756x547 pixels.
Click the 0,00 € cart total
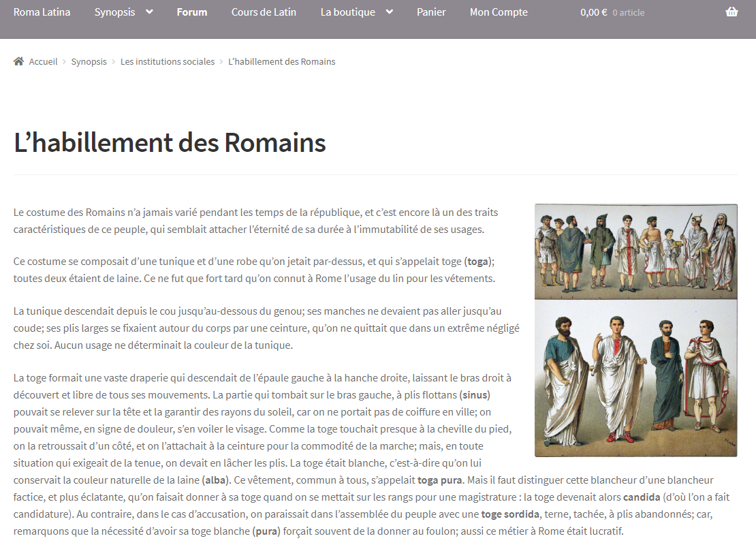[x=593, y=12]
